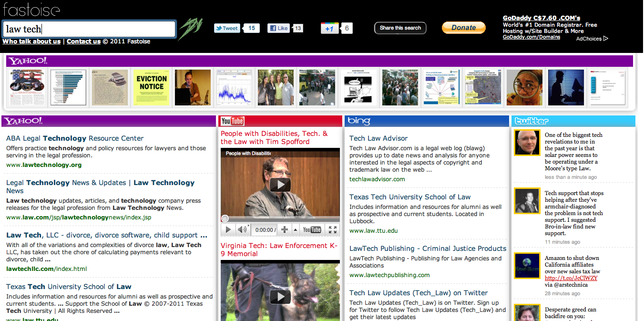The image size is (644, 321).
Task: Click the search box containing law tech
Action: pyautogui.click(x=90, y=29)
